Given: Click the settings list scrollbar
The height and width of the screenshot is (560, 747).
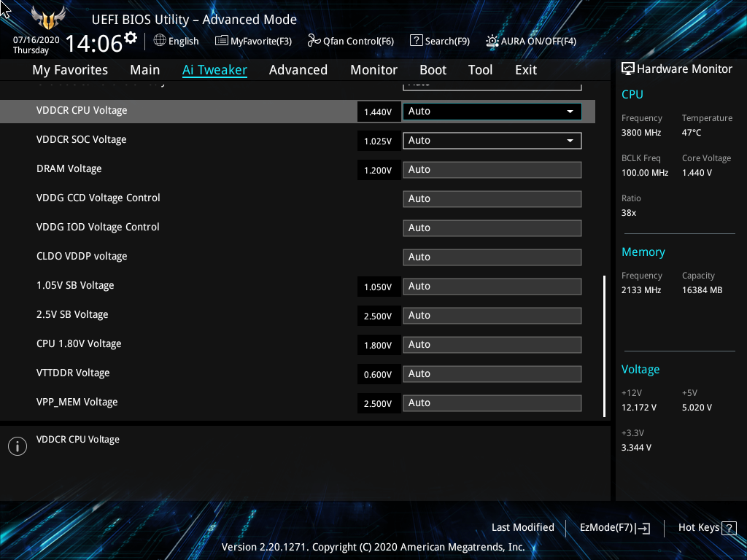Looking at the screenshot, I should click(x=605, y=346).
